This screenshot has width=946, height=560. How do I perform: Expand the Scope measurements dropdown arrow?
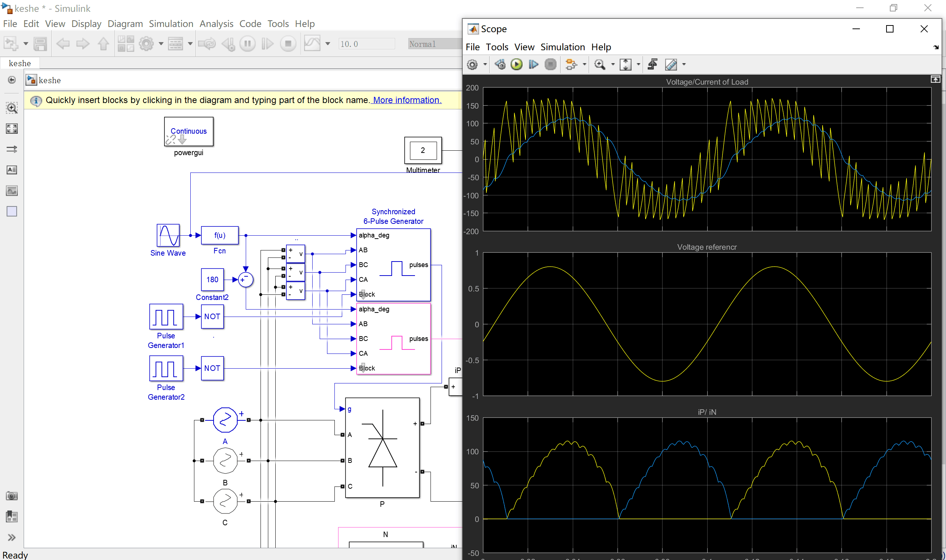(x=684, y=65)
